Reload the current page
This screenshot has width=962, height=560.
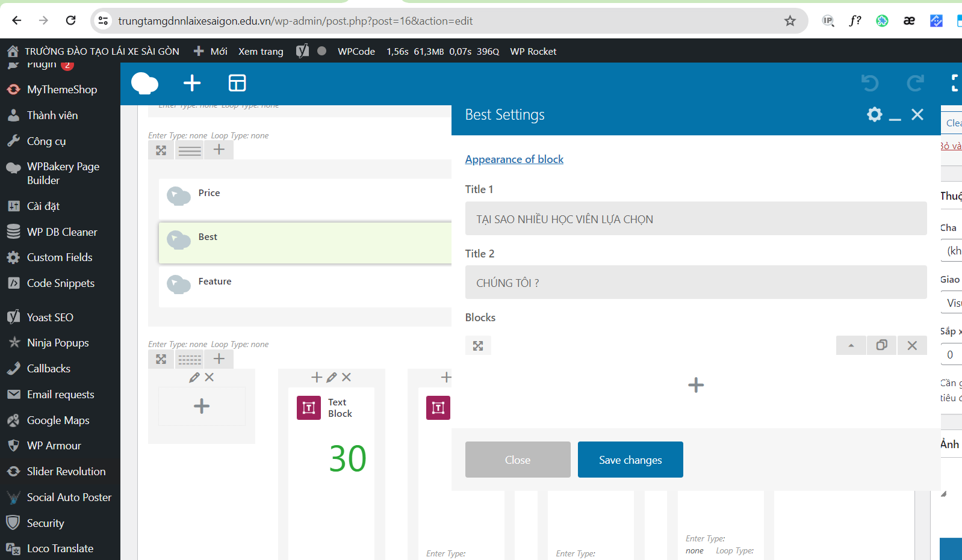coord(70,20)
